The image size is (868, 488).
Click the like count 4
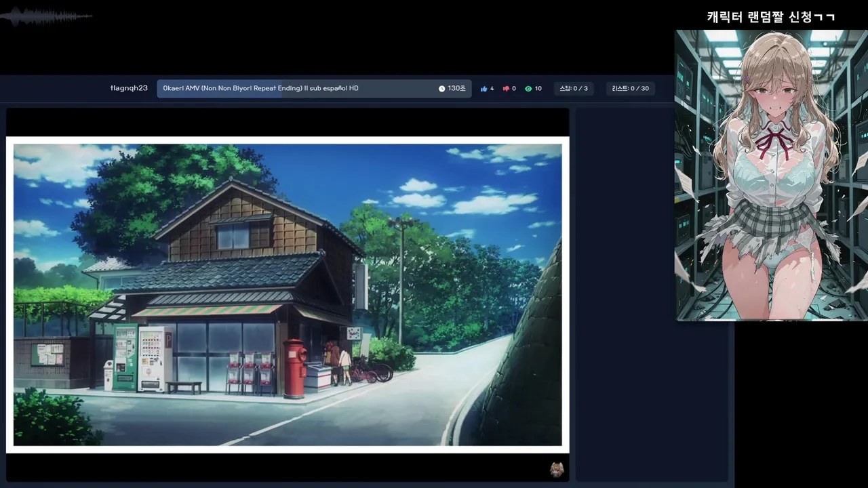(492, 89)
